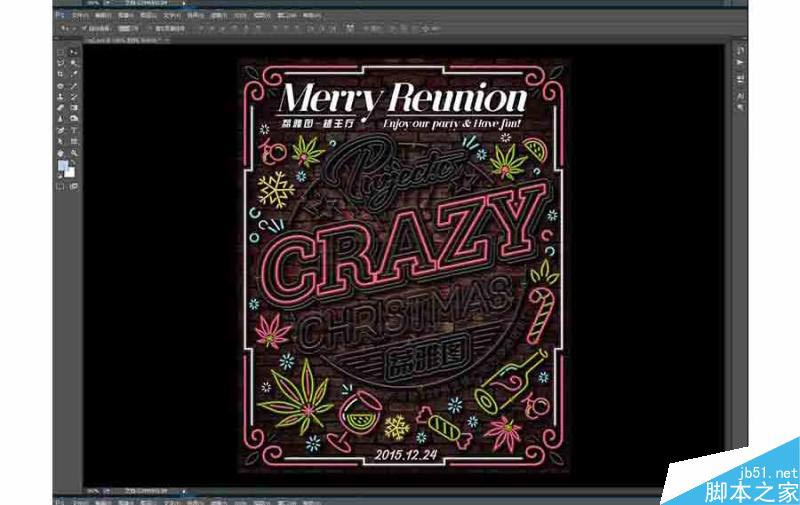800x505 pixels.
Task: Open the Image menu
Action: click(x=126, y=15)
